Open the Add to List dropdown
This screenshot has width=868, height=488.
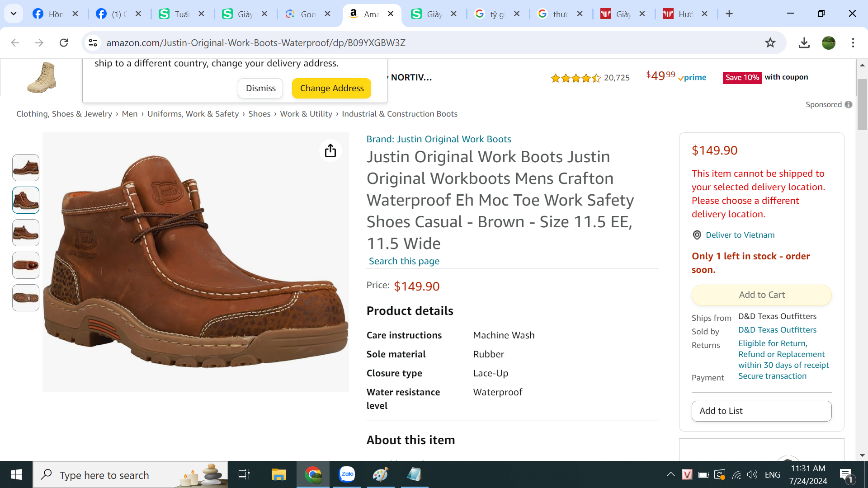coord(761,411)
